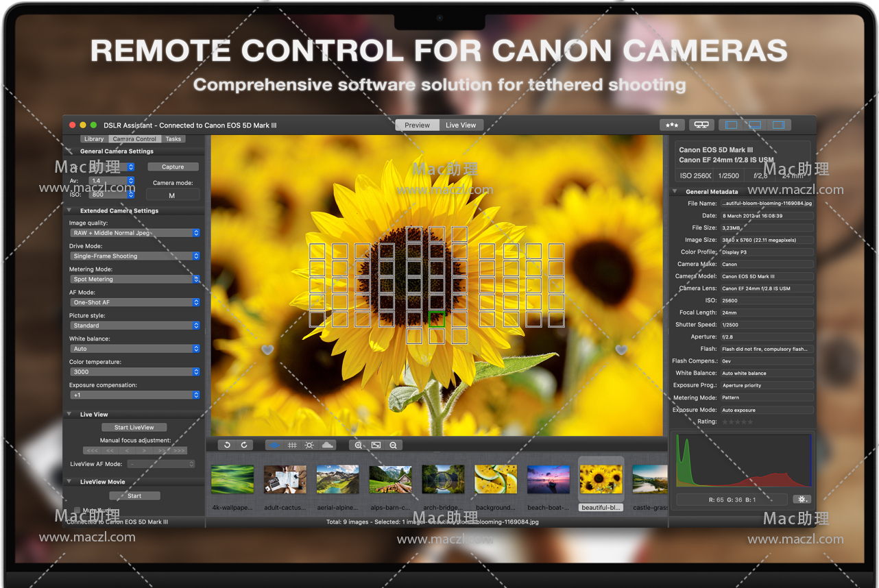Select the beach-boat thumbnail

pyautogui.click(x=549, y=480)
